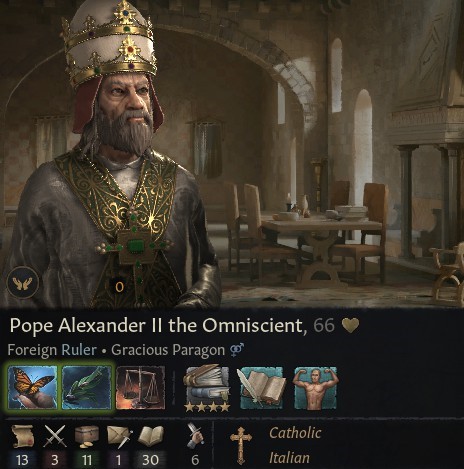Click the Ruler link in Foreign Ruler

[79, 350]
